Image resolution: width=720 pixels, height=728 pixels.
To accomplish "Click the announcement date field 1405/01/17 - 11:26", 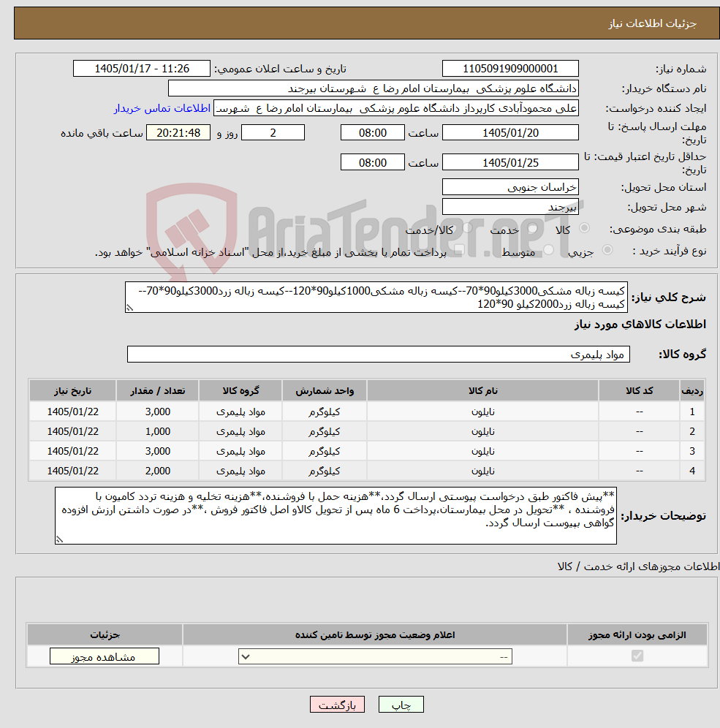I will 142,69.
